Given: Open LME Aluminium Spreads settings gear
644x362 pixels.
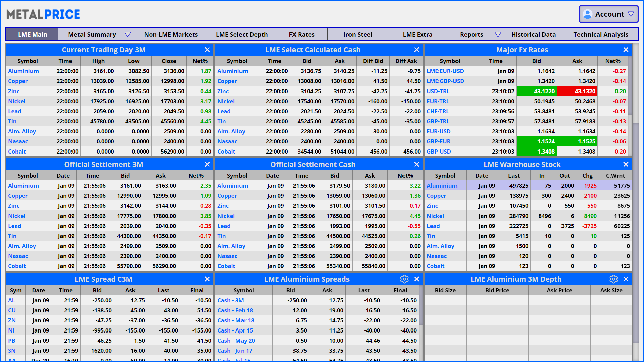Looking at the screenshot, I should click(x=404, y=279).
